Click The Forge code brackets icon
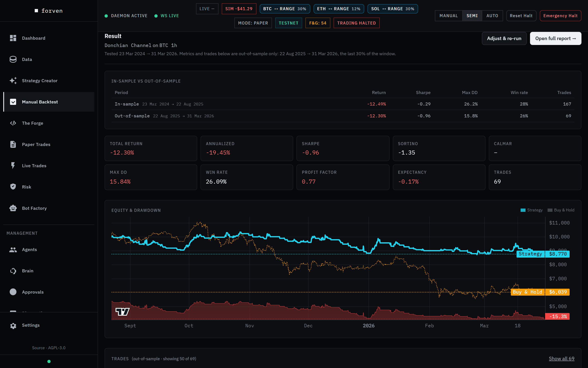Screen dimensions: 588x368 [x=13, y=123]
